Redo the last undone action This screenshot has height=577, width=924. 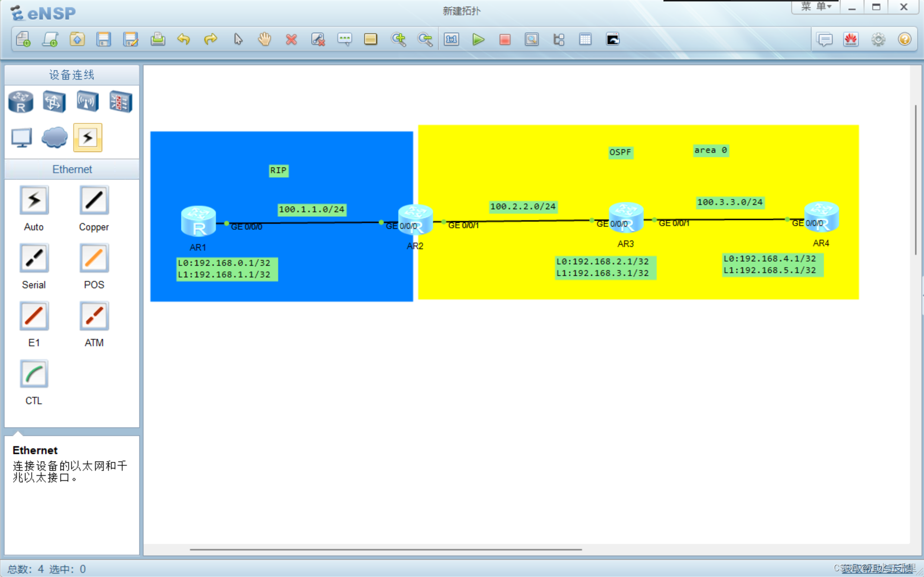tap(211, 39)
